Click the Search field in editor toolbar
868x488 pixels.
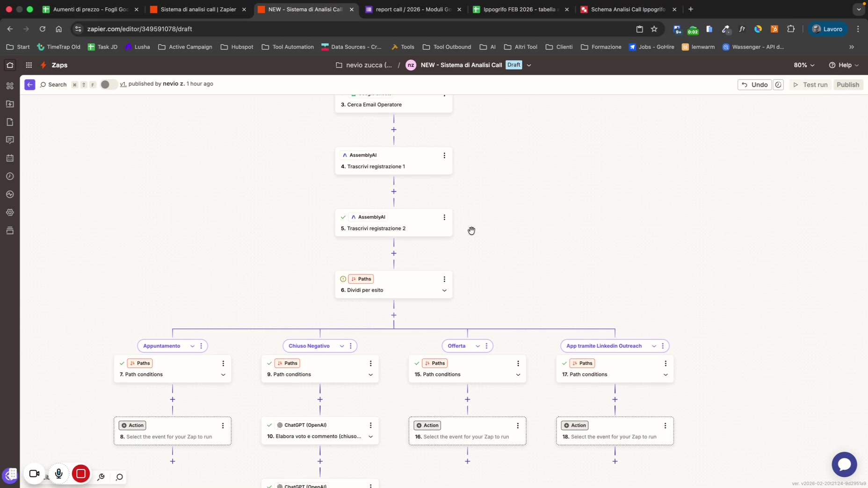(x=53, y=85)
